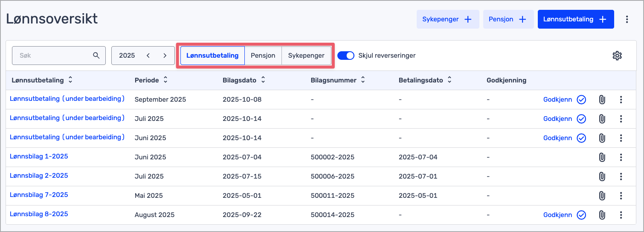Click Godkjenn for the Juli 2025 draft
The height and width of the screenshot is (232, 644).
tap(557, 119)
